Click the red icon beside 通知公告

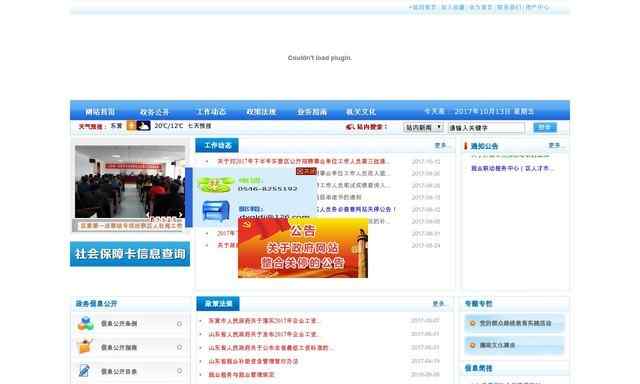pyautogui.click(x=466, y=146)
